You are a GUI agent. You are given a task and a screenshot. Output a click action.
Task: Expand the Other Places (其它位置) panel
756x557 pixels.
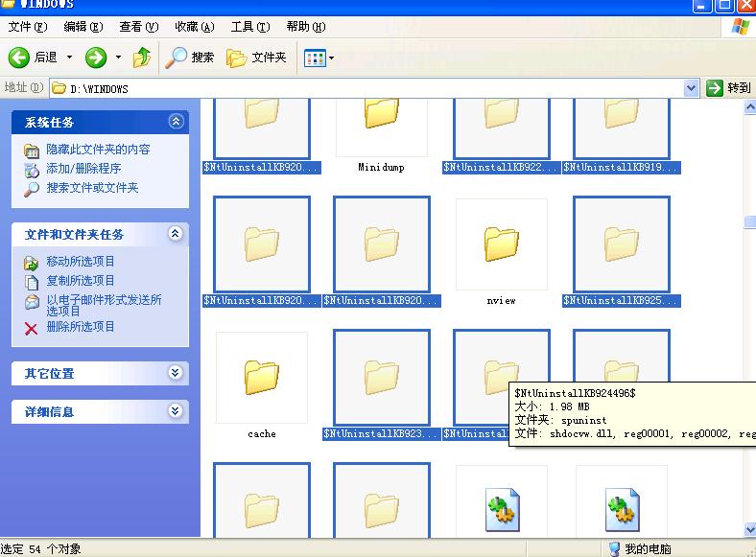pos(176,373)
